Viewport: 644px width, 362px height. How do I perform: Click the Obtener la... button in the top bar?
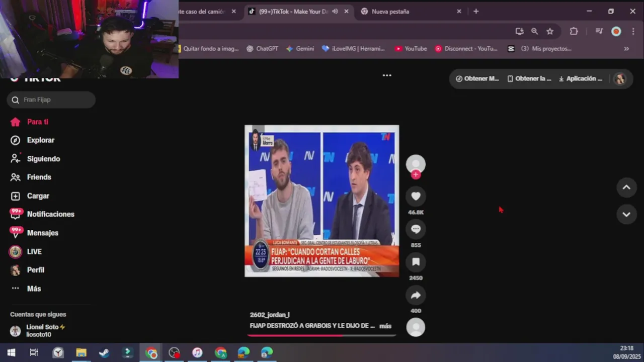tap(529, 78)
